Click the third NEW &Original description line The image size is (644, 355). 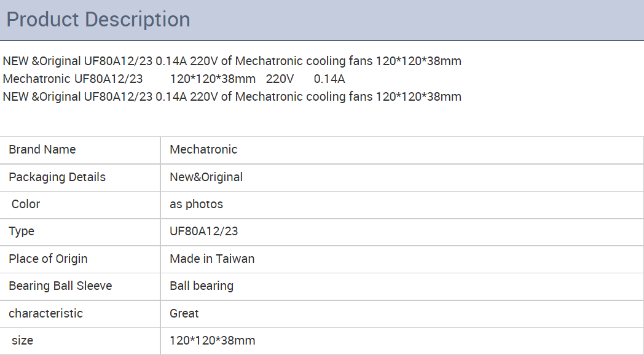[x=232, y=96]
